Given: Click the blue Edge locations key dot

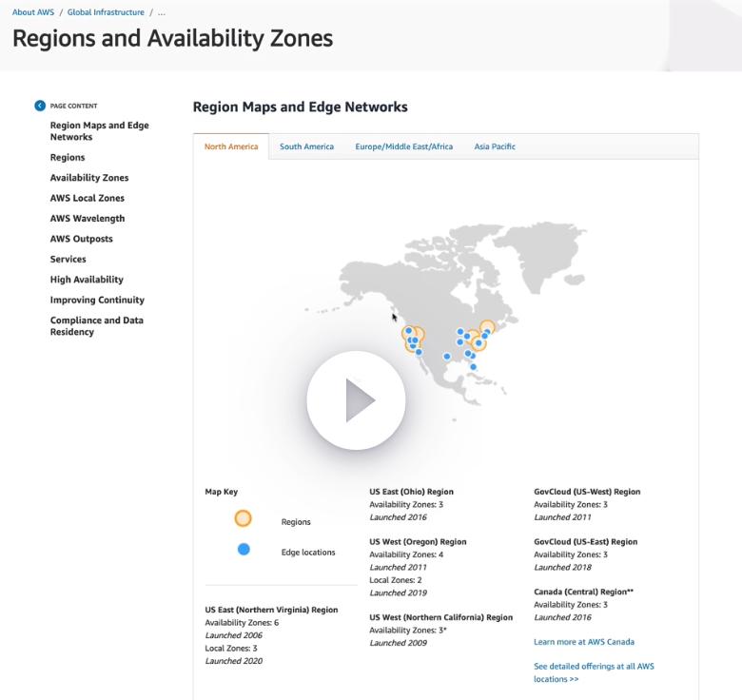Looking at the screenshot, I should (244, 549).
